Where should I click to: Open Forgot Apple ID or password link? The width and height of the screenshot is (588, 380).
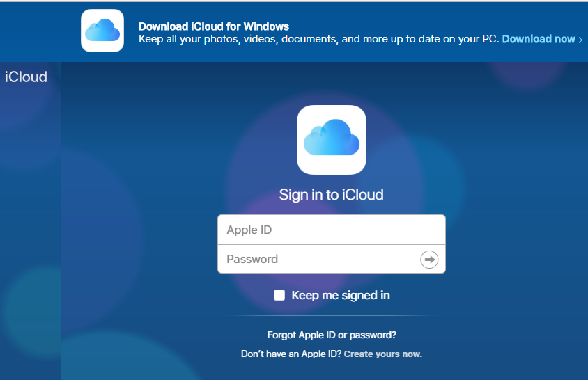coord(332,335)
